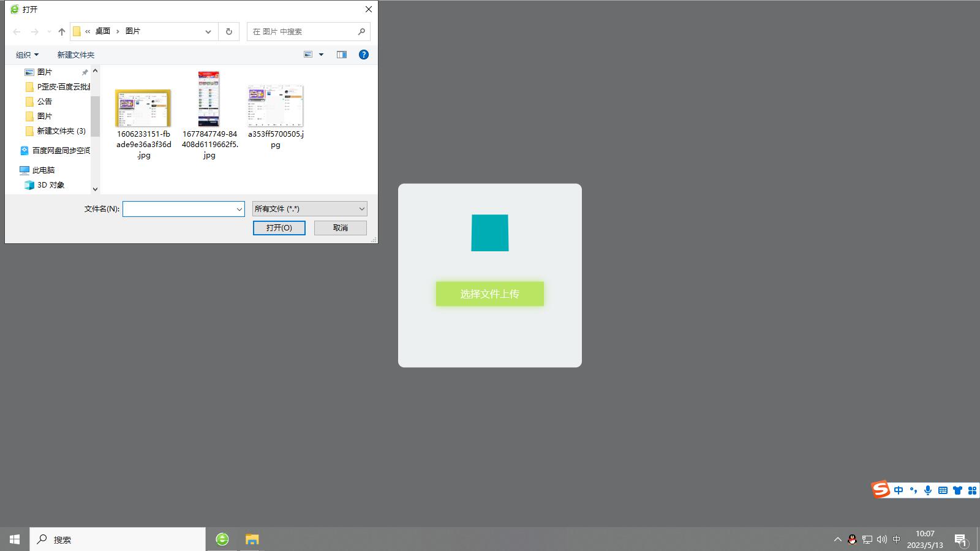Click the 图片 breadcrumb in the address bar

[133, 31]
